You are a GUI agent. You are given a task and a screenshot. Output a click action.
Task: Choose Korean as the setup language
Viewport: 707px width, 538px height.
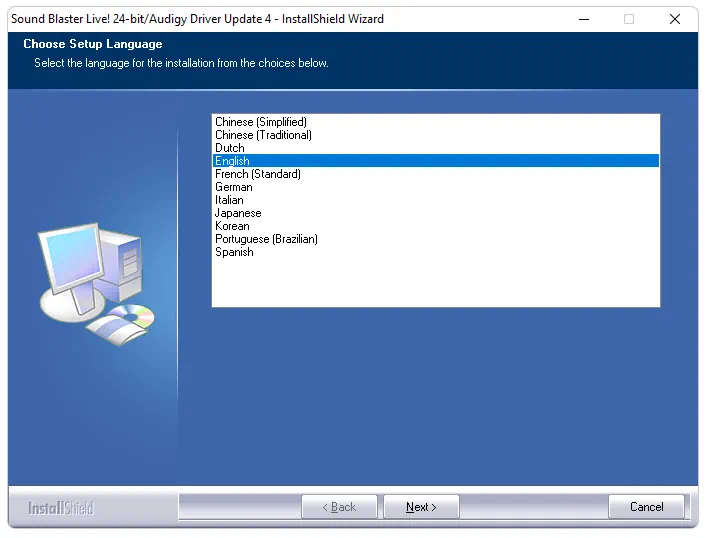pyautogui.click(x=232, y=226)
